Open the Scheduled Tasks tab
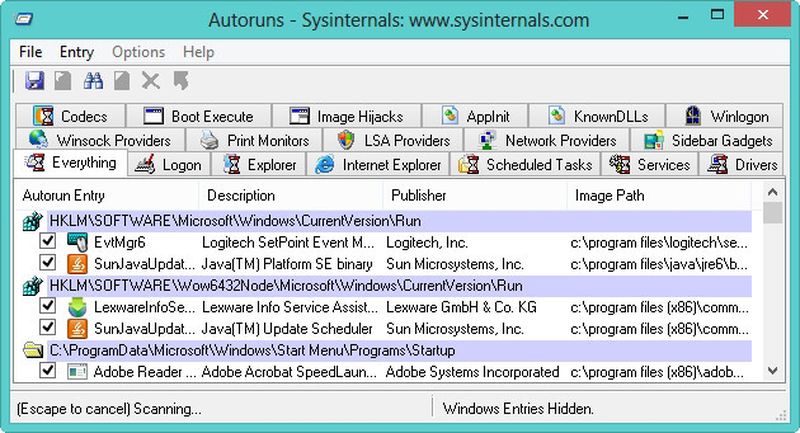This screenshot has width=800, height=433. 526,165
